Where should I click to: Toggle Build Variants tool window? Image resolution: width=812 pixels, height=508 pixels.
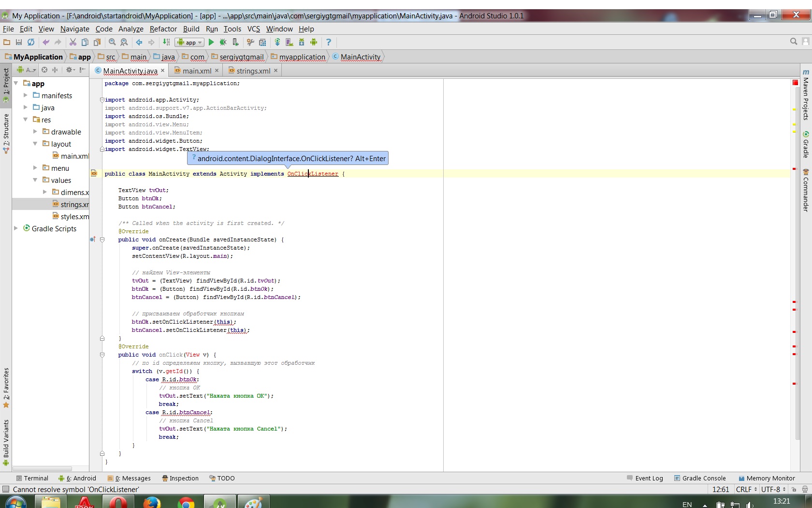(x=6, y=442)
